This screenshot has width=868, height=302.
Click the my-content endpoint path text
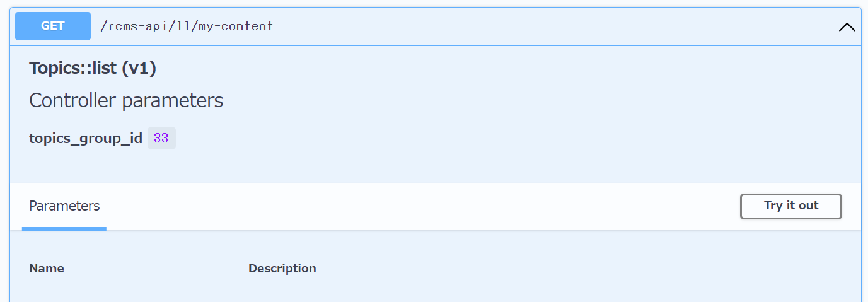(x=187, y=26)
